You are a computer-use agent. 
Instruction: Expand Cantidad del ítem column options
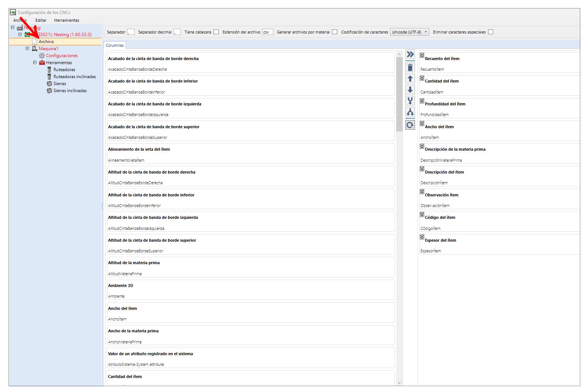pyautogui.click(x=422, y=78)
